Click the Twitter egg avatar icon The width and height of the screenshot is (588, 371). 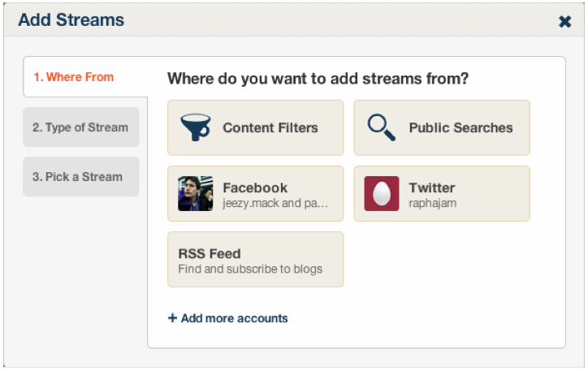point(381,193)
